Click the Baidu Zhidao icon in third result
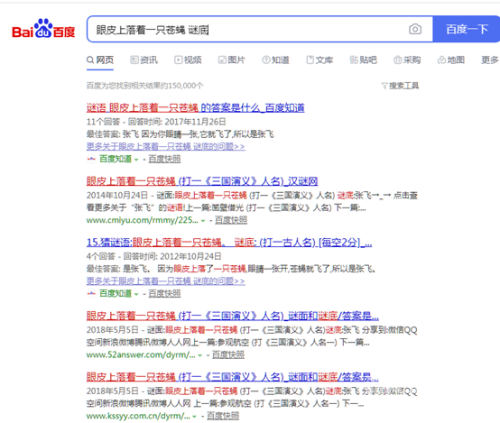 pos(91,294)
